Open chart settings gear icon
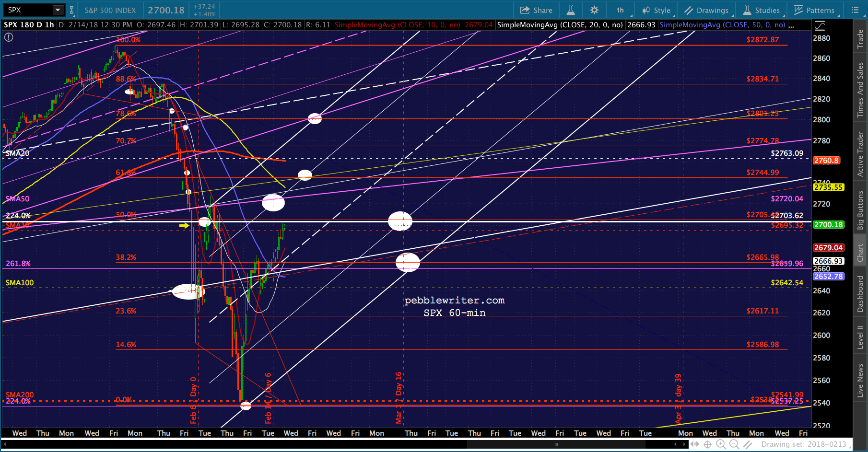Screen dimensions: 868x452 (594, 10)
